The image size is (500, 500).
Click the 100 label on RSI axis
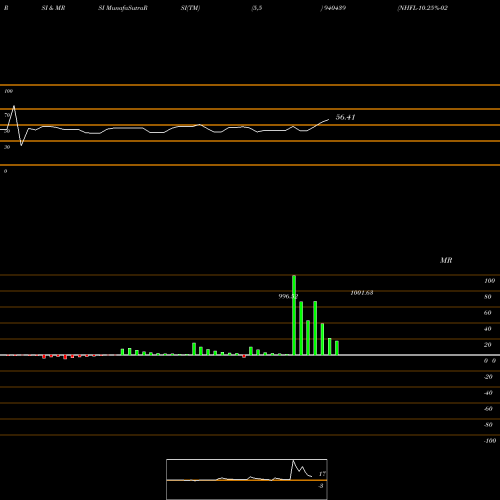pyautogui.click(x=8, y=91)
